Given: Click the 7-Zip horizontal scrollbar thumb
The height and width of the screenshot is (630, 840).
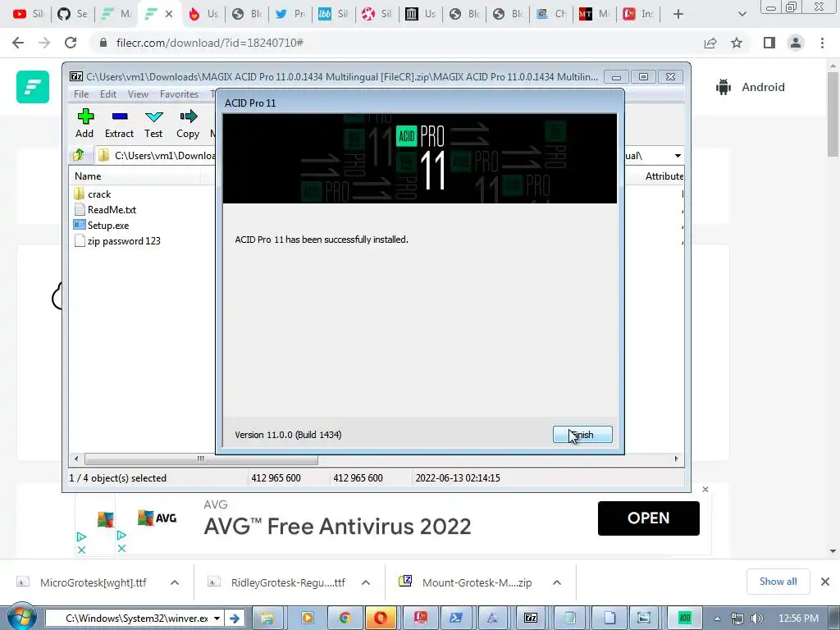Looking at the screenshot, I should click(201, 459).
